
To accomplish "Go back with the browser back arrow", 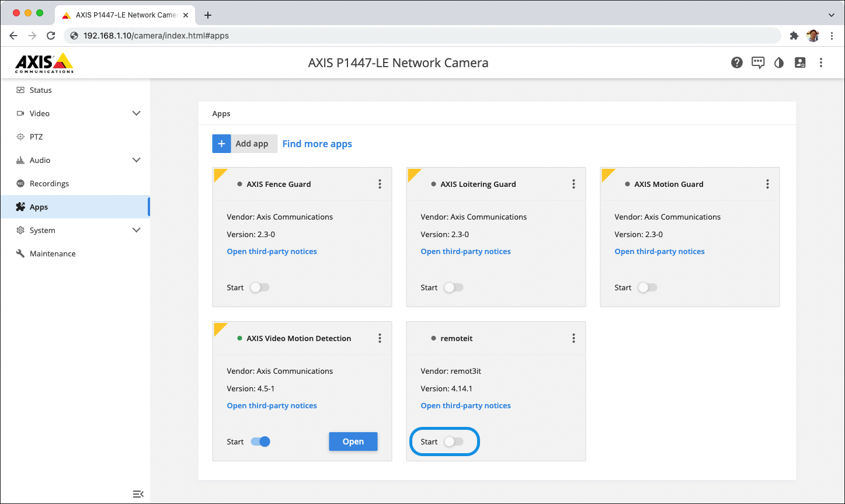I will pos(13,36).
